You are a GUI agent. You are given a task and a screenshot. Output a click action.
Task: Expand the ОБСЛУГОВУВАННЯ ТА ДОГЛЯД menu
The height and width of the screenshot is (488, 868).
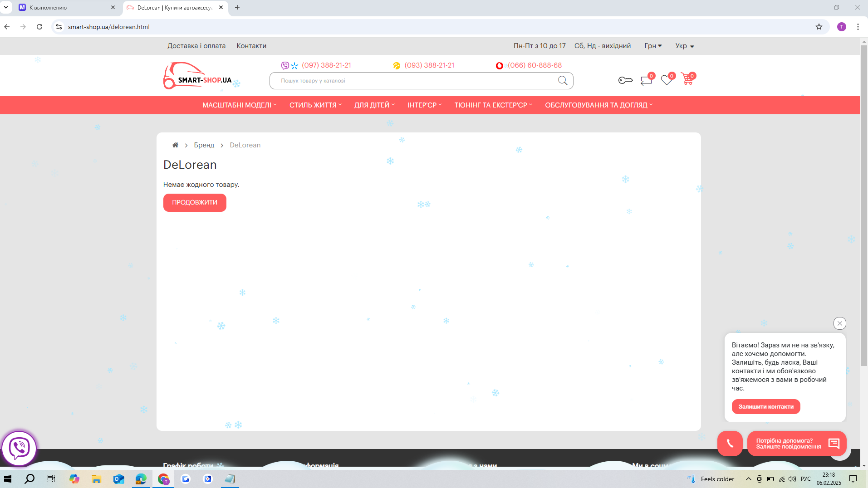tap(598, 105)
